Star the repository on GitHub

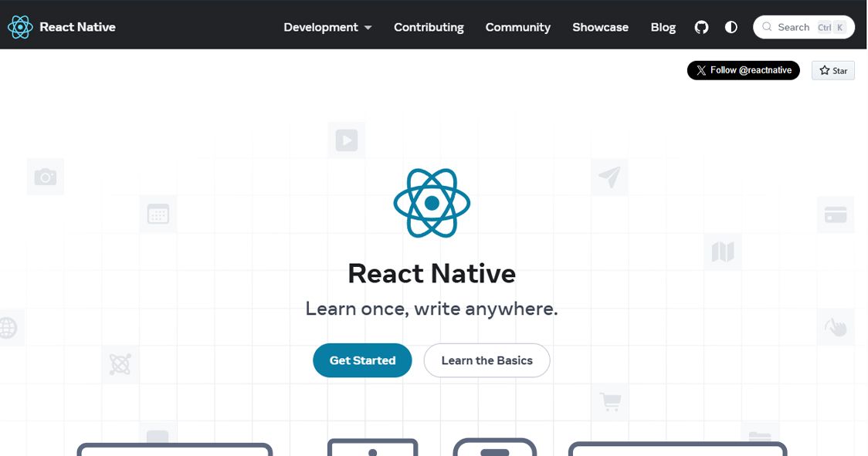click(833, 70)
